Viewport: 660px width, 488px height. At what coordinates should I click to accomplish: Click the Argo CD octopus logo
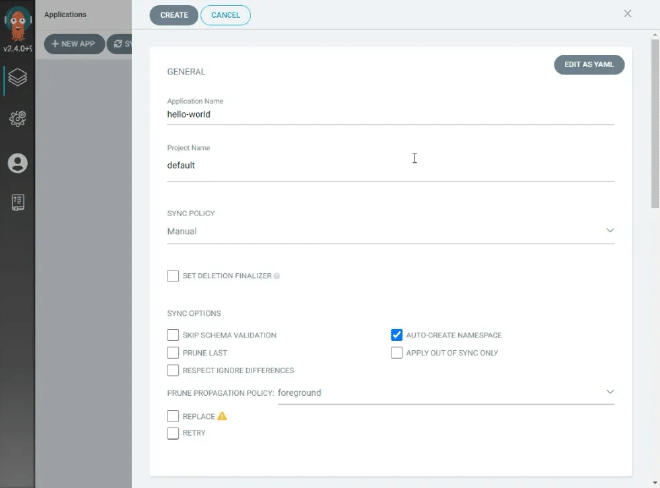[18, 24]
